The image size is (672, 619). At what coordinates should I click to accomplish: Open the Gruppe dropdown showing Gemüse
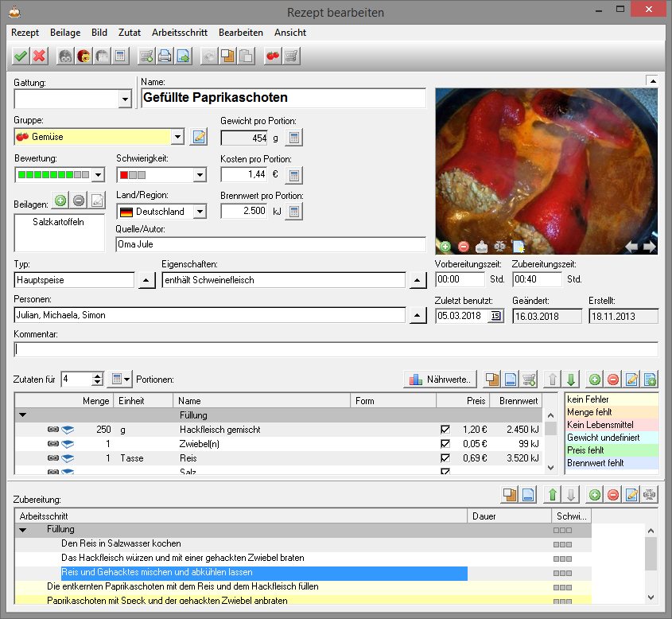coord(177,137)
